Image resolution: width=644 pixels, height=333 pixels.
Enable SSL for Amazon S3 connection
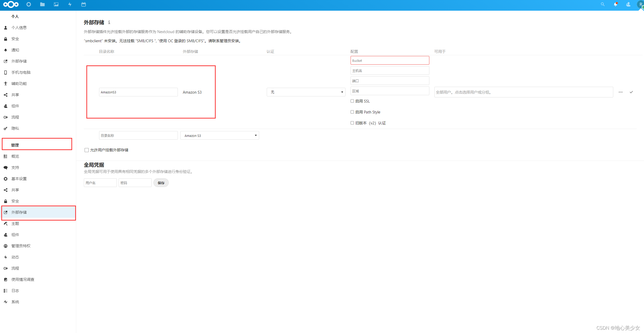click(352, 101)
